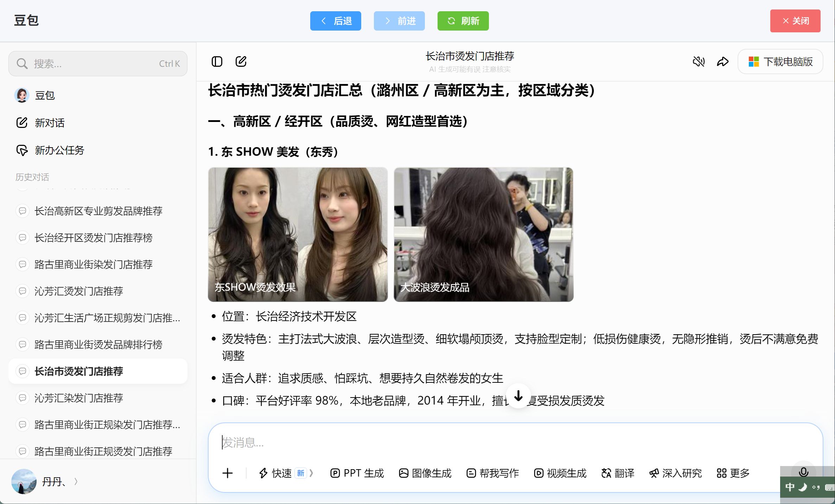The height and width of the screenshot is (504, 835).
Task: Click the 位置：长治经济技术开发区 line
Action: coord(289,316)
